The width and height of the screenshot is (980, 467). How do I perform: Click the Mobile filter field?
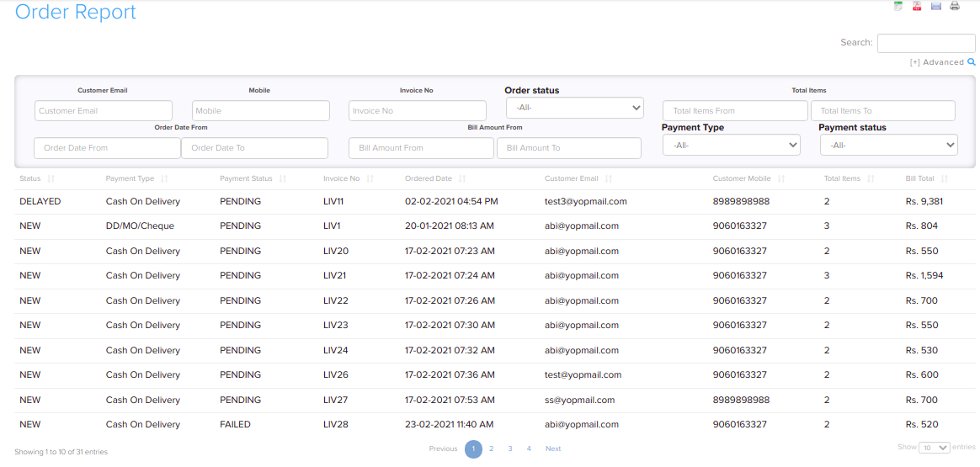click(261, 110)
